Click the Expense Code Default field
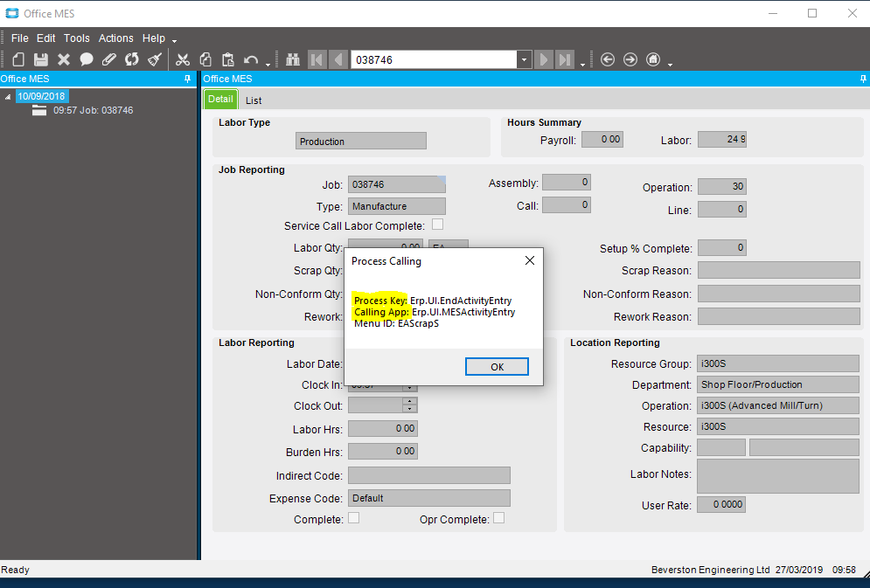The image size is (870, 588). pos(429,498)
